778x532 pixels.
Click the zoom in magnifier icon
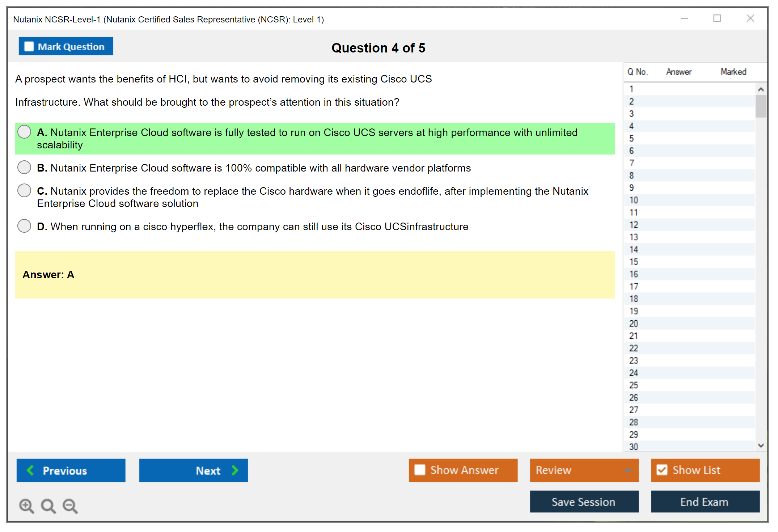[x=26, y=506]
